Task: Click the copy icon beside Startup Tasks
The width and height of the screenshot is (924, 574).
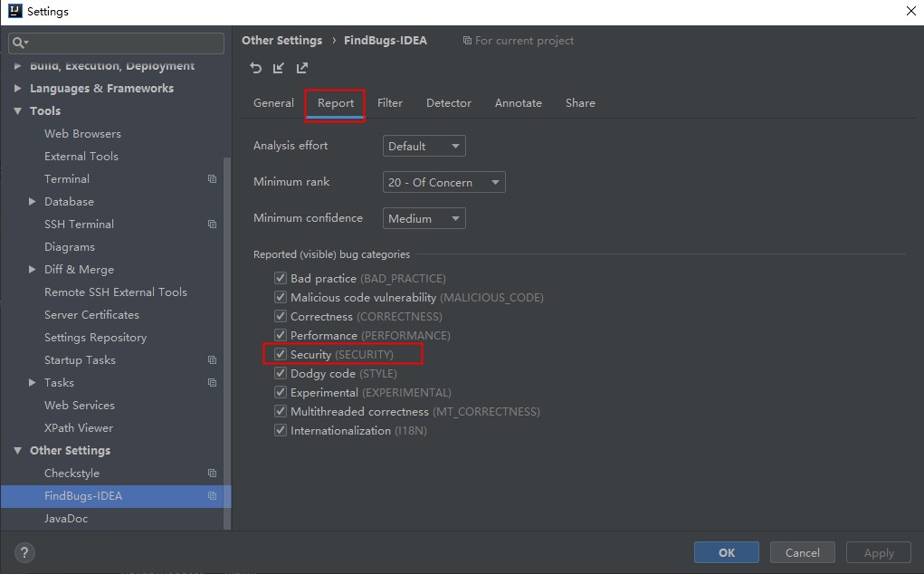Action: click(x=212, y=360)
